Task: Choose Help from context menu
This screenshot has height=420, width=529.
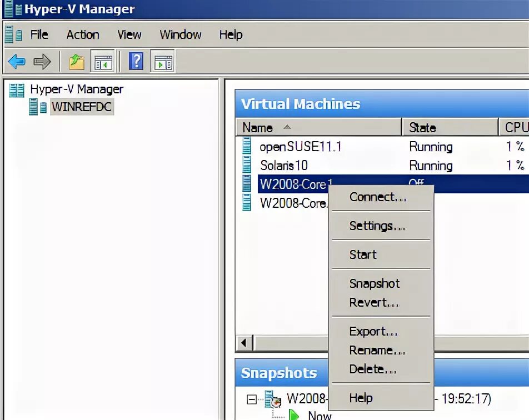Action: click(x=381, y=398)
